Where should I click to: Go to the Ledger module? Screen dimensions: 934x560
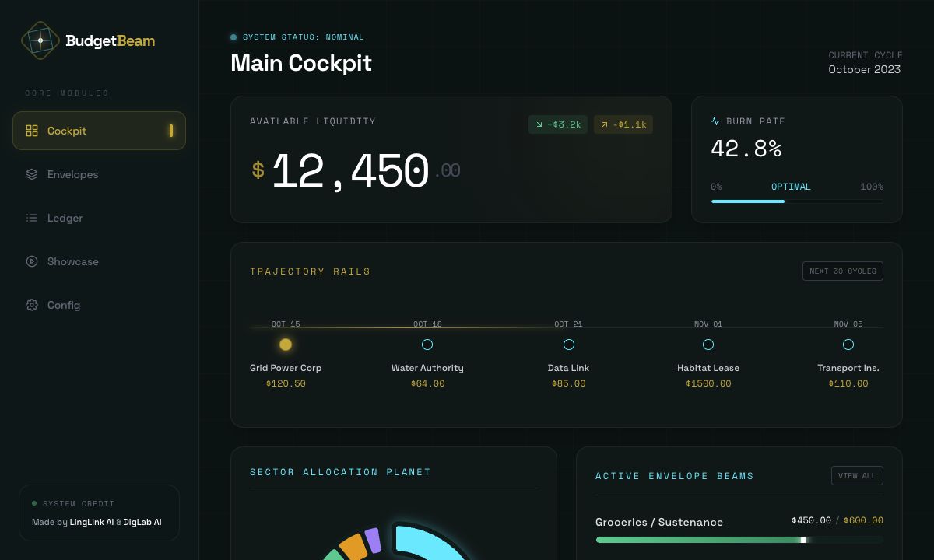point(99,218)
